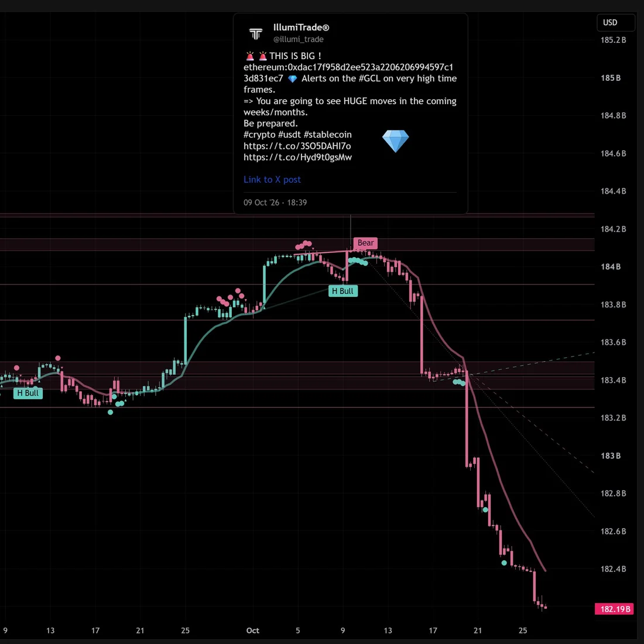Click the IllumiTrade® account name
Viewport: 644px width, 644px height.
click(301, 28)
